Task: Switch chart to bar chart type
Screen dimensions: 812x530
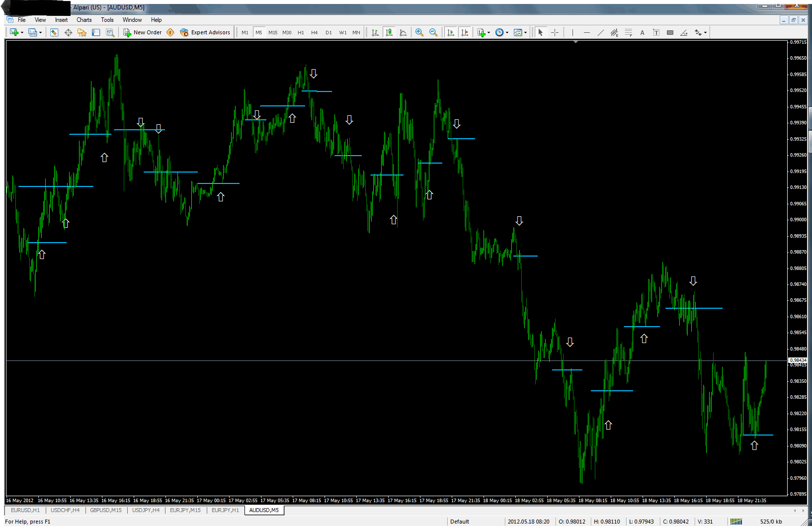Action: click(x=375, y=32)
